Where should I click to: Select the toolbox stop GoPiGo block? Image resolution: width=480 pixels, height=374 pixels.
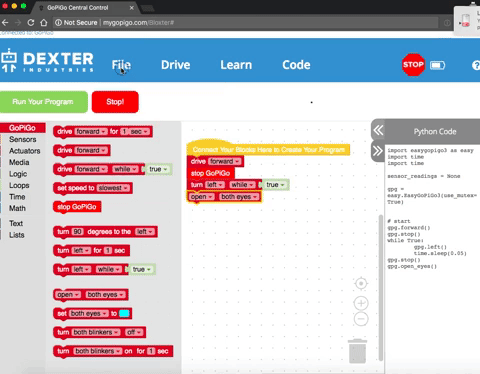[77, 207]
